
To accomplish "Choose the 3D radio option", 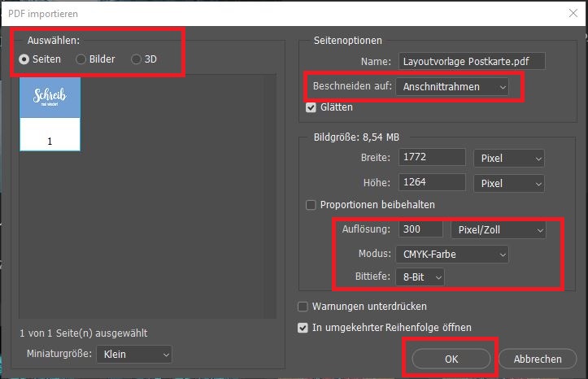I will tap(137, 59).
